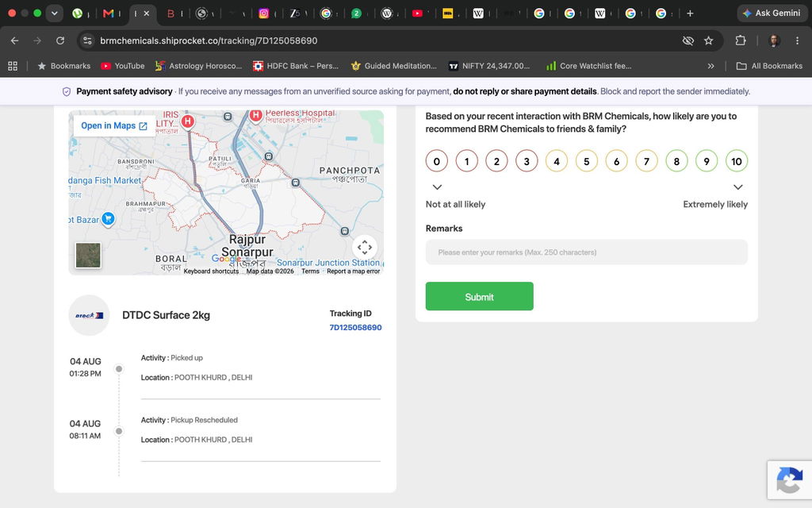Click the crossed-out eye icon in address bar
This screenshot has height=508, width=812.
tap(688, 40)
